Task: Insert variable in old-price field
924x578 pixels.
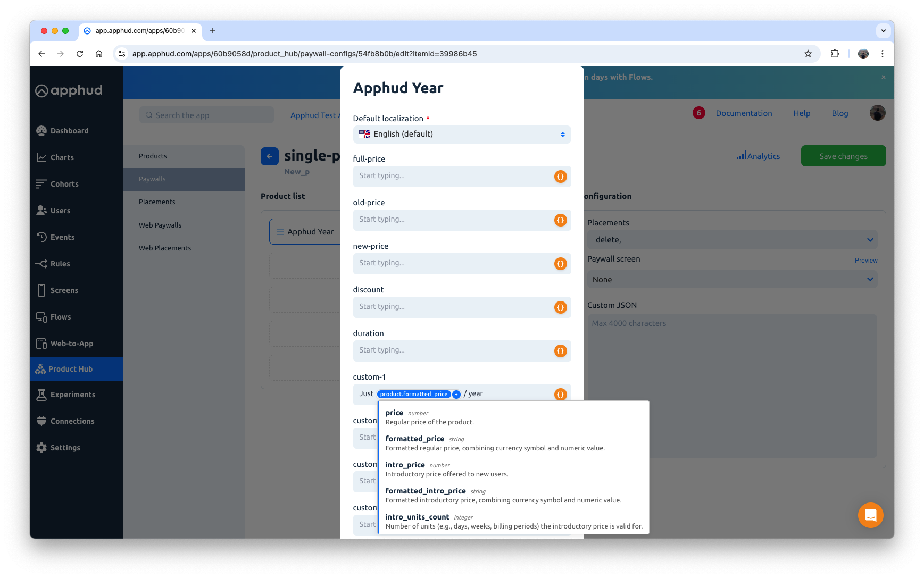Action: (x=560, y=220)
